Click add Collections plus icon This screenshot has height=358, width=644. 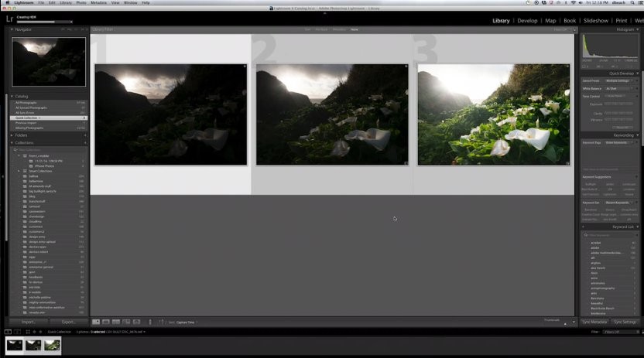(x=85, y=143)
